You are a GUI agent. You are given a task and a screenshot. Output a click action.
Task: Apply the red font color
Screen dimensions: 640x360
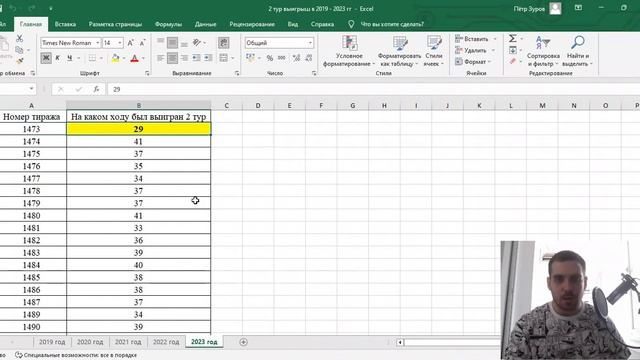134,58
